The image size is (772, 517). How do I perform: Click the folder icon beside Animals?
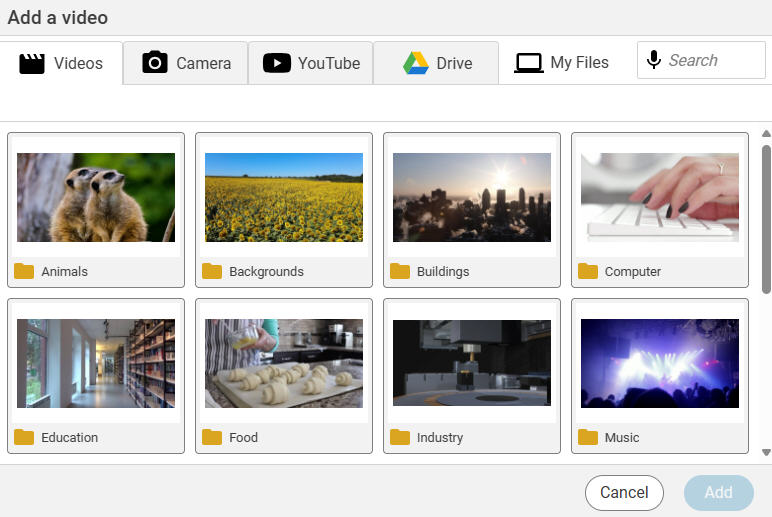[x=24, y=271]
